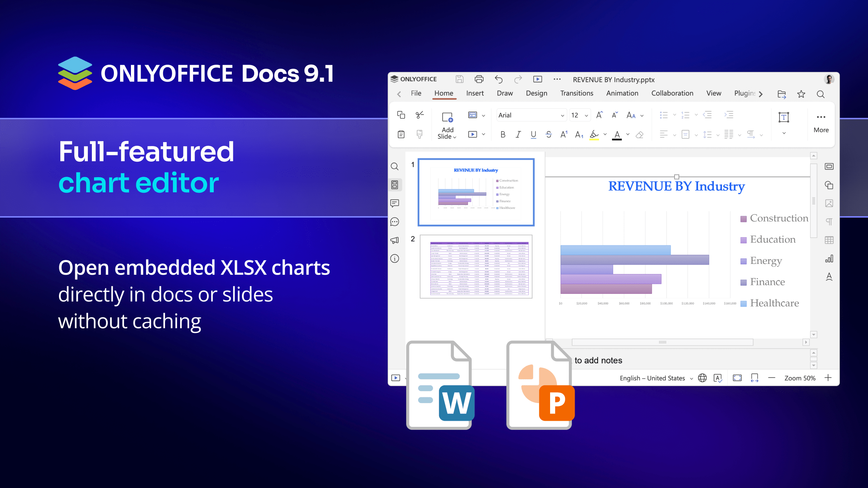Click the font color A swatch
Image resolution: width=868 pixels, height=488 pixels.
[x=617, y=135]
